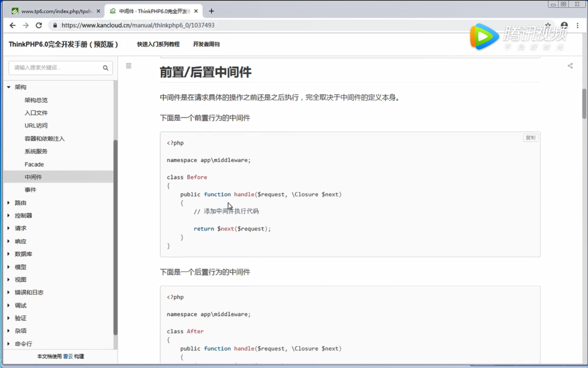Open 系统服务 in the sidebar
Image resolution: width=588 pixels, height=368 pixels.
tap(36, 151)
